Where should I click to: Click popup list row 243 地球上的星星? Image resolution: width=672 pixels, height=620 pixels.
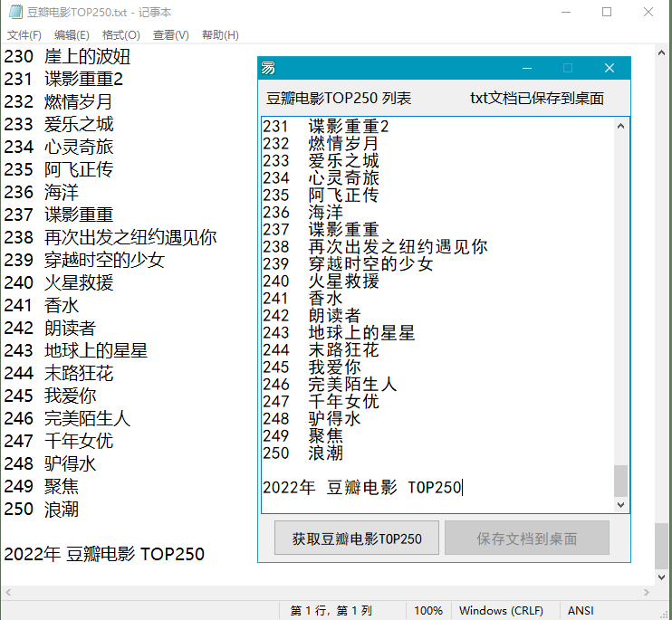point(339,333)
